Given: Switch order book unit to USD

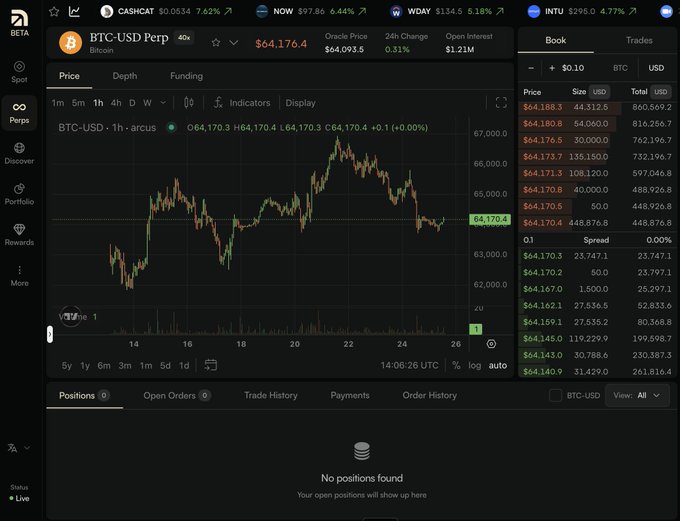Looking at the screenshot, I should 656,68.
